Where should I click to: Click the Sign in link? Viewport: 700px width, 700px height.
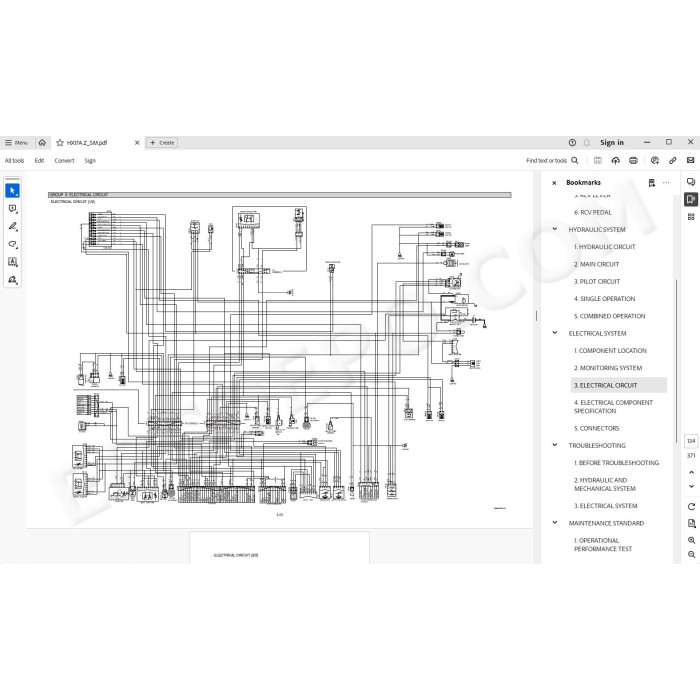pos(612,142)
